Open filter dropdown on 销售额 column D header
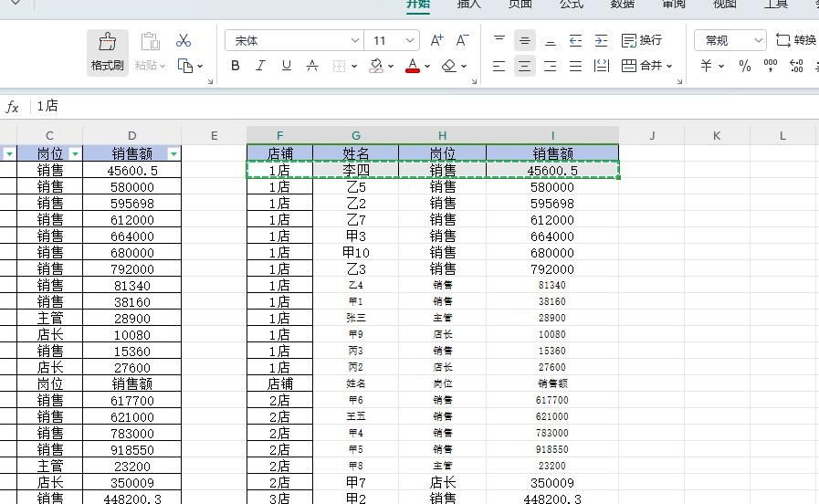Viewport: 819px width, 504px height. [x=173, y=153]
